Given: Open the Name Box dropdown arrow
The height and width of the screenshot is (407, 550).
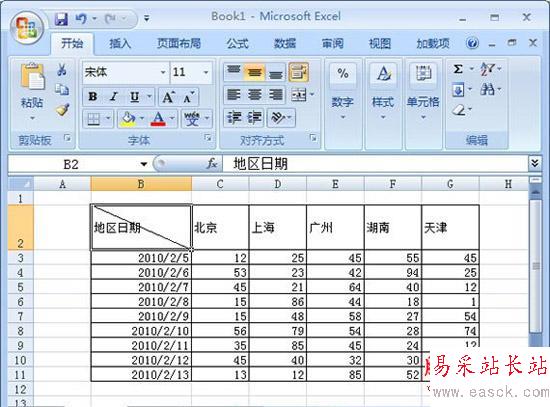Looking at the screenshot, I should point(144,164).
